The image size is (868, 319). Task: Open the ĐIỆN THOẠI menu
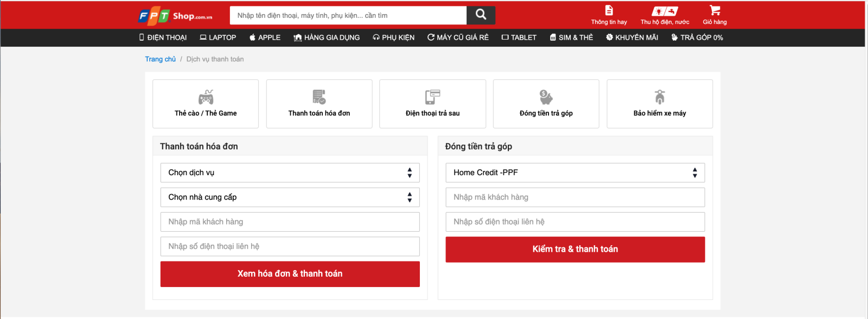point(163,37)
